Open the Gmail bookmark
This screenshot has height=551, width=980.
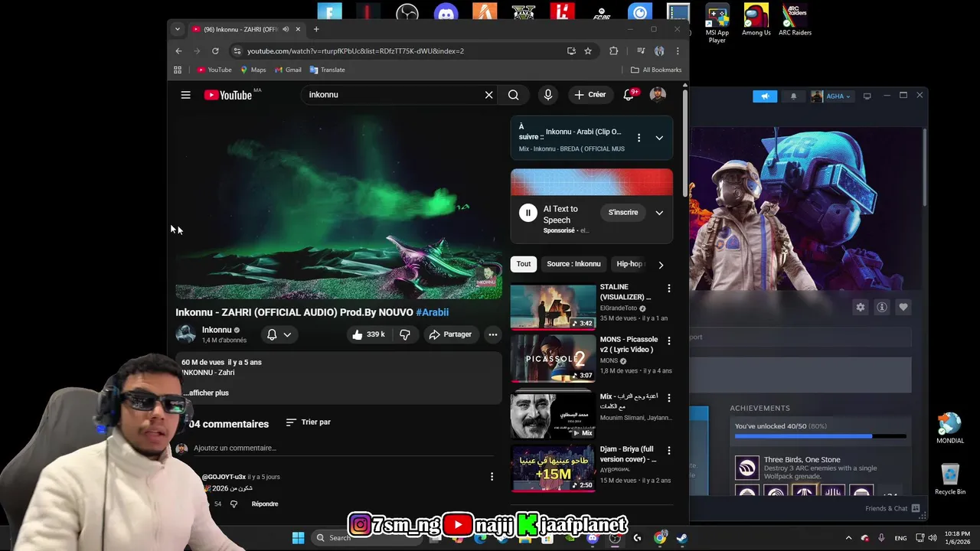point(288,70)
